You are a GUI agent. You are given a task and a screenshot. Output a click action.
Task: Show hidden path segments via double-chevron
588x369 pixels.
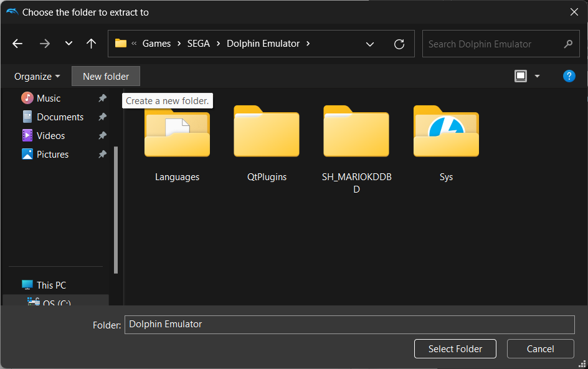134,44
